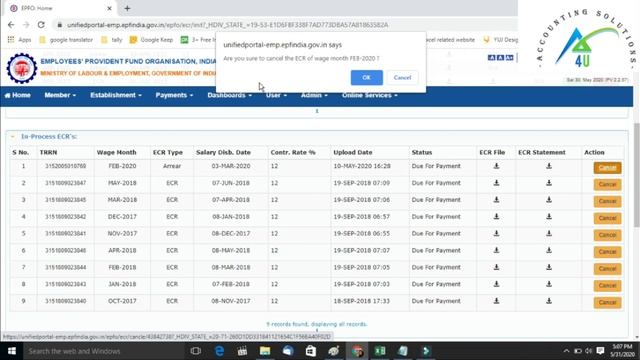Reload the browser page
This screenshot has height=360, width=640.
(x=41, y=25)
